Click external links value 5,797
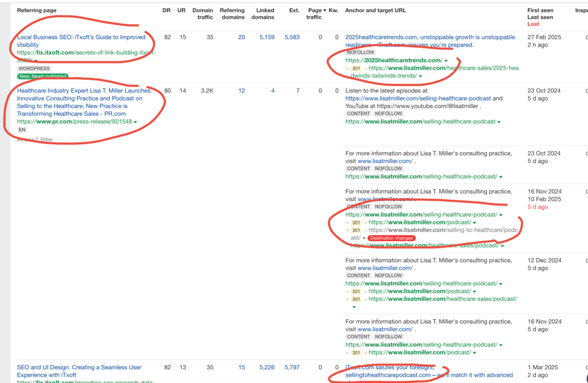This screenshot has width=588, height=383. pyautogui.click(x=292, y=367)
